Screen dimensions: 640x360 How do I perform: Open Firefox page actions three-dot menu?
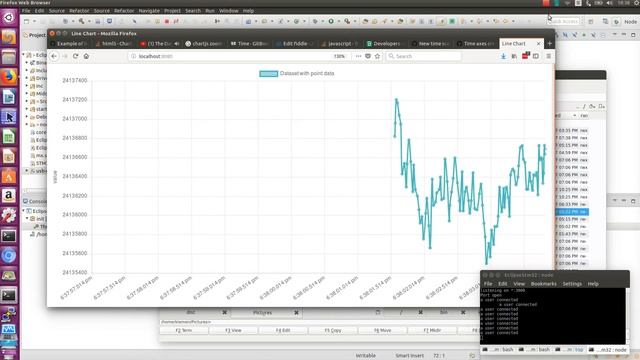click(x=358, y=56)
